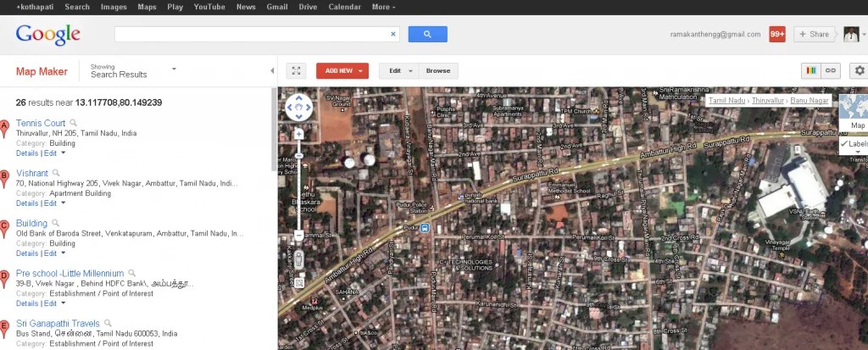This screenshot has height=350, width=868.
Task: Click the Street View pegman icon
Action: point(299,259)
